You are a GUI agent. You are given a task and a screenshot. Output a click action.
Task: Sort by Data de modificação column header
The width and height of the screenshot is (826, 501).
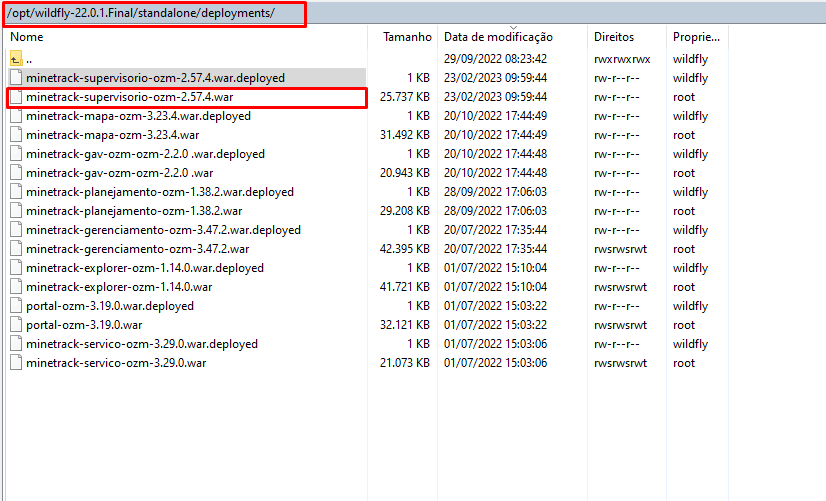(x=498, y=37)
